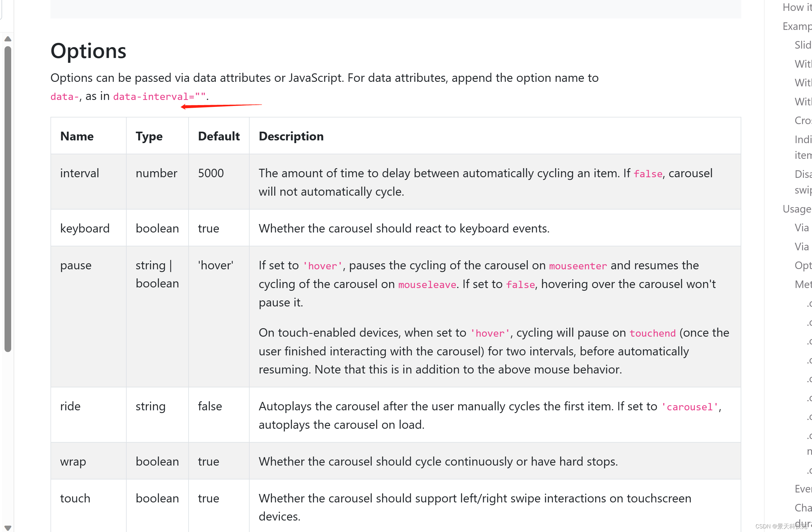Screen dimensions: 812x532
Task: Open the 'Opt' sidebar sub-link
Action: point(803,265)
